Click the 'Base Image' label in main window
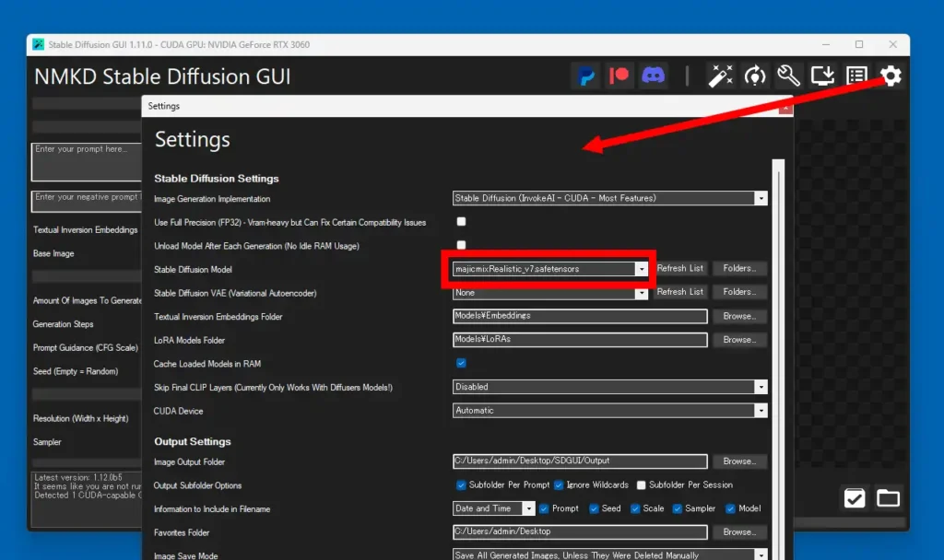944x560 pixels. pyautogui.click(x=53, y=253)
